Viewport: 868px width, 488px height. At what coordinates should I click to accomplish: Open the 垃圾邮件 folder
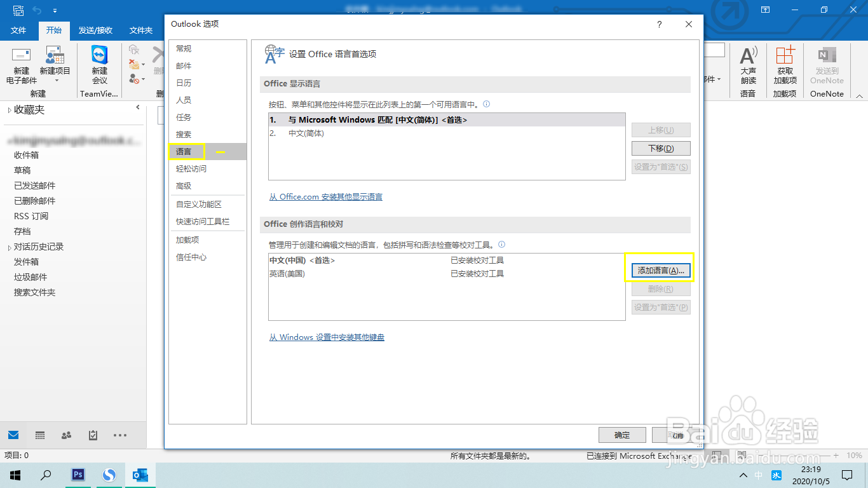(31, 277)
